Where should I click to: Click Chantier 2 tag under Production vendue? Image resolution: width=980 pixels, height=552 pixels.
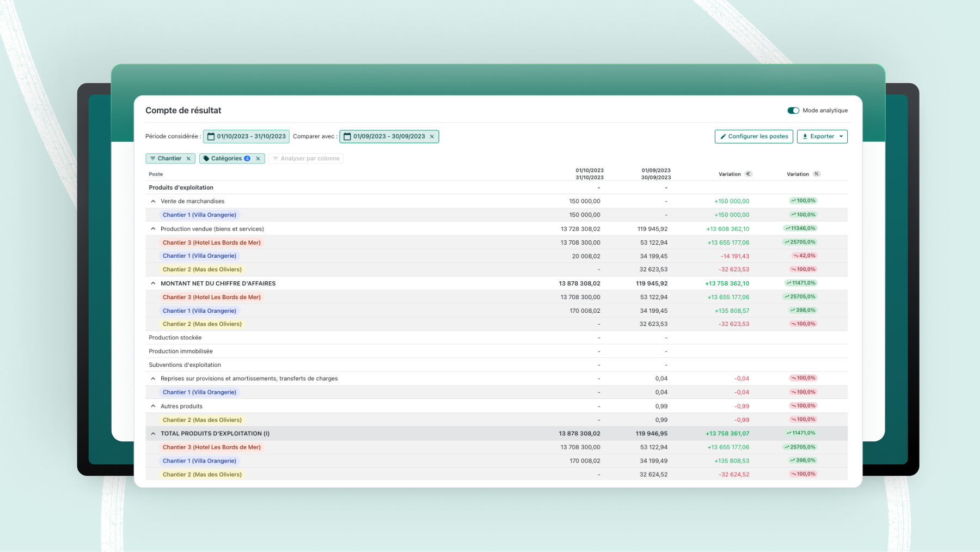(202, 269)
